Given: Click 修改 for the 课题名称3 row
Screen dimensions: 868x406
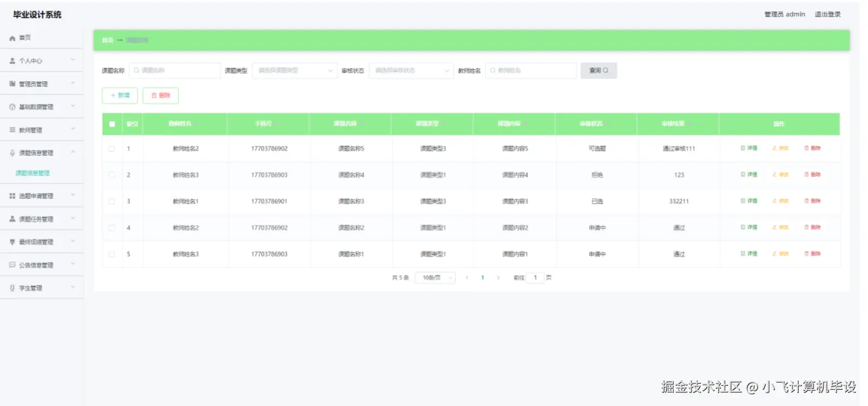Looking at the screenshot, I should (x=780, y=201).
